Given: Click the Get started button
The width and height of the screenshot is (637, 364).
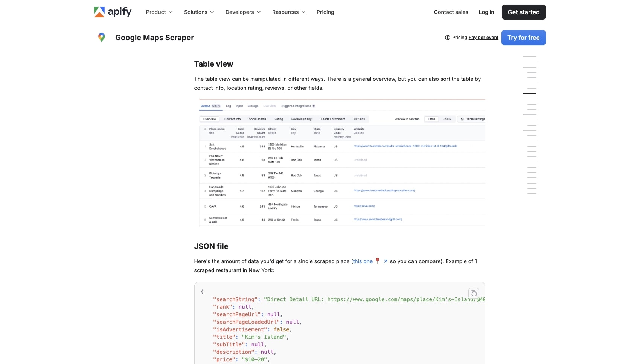Looking at the screenshot, I should click(x=524, y=12).
